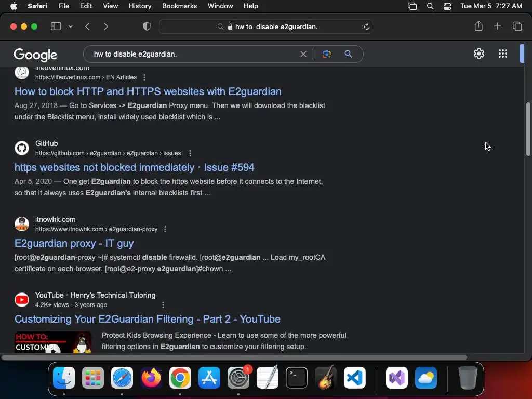The width and height of the screenshot is (532, 399).
Task: Open Visual Studio Code from the Dock
Action: (354, 378)
